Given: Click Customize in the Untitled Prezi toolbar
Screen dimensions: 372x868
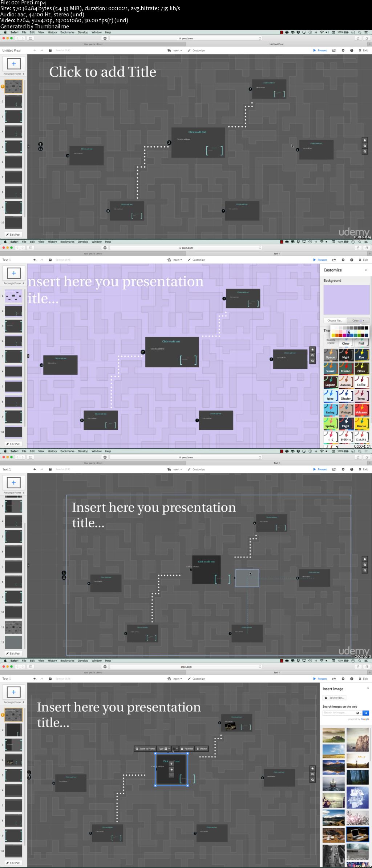Looking at the screenshot, I should click(x=196, y=51).
